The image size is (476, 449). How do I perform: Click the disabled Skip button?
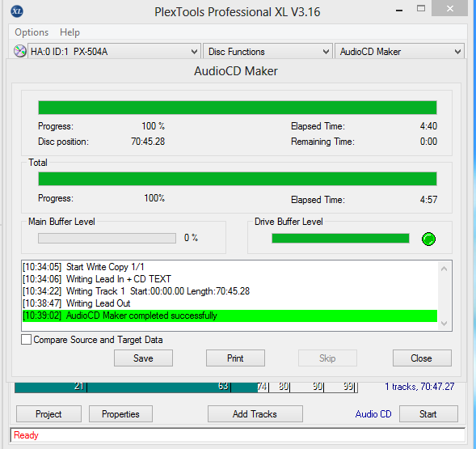(327, 358)
